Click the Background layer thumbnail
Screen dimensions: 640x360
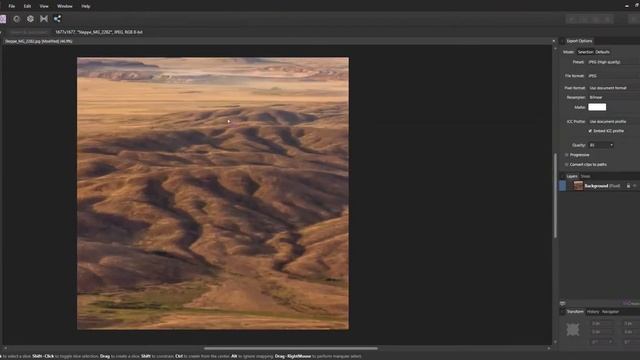[578, 186]
